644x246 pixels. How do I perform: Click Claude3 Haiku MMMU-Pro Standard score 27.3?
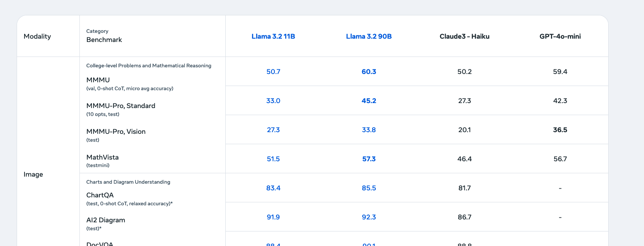click(x=464, y=101)
